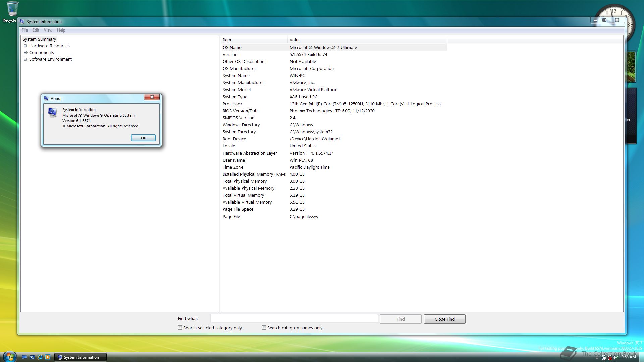Click the Find button
644x362 pixels.
401,319
